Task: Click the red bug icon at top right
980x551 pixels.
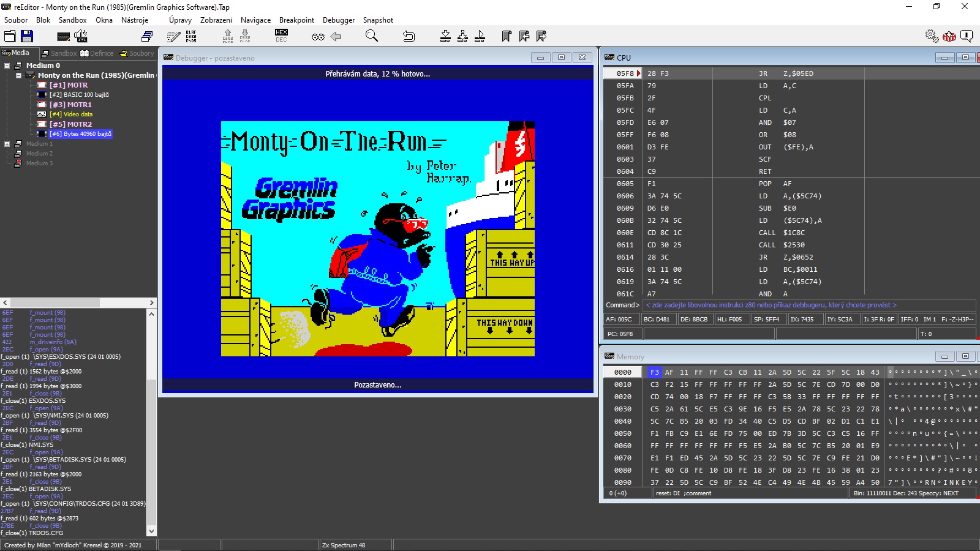Action: (x=949, y=36)
